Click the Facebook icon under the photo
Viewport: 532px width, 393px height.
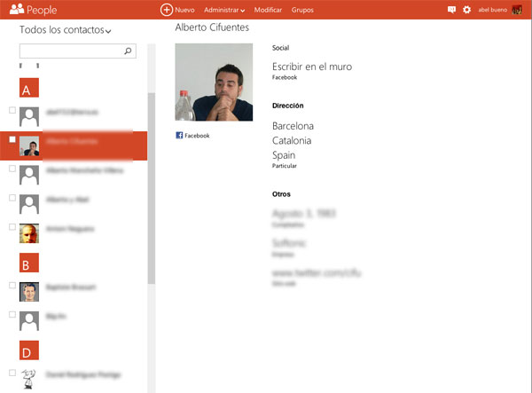[x=179, y=136]
